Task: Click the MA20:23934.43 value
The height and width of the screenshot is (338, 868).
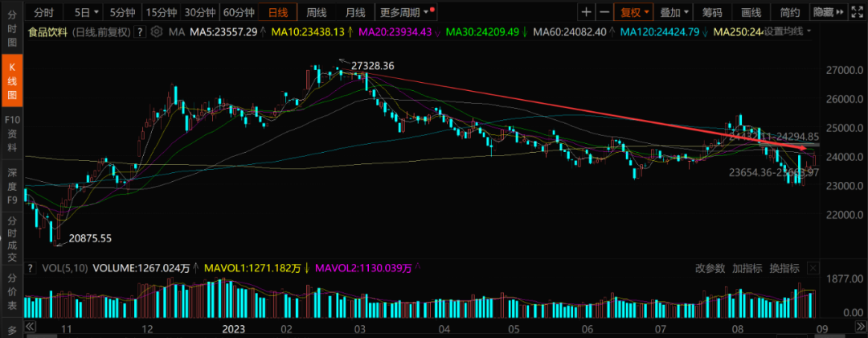Action: pyautogui.click(x=395, y=32)
